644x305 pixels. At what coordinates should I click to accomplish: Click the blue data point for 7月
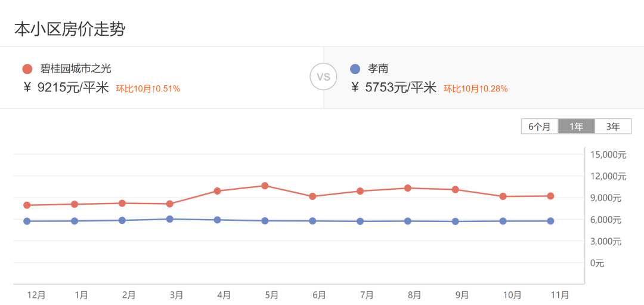360,221
